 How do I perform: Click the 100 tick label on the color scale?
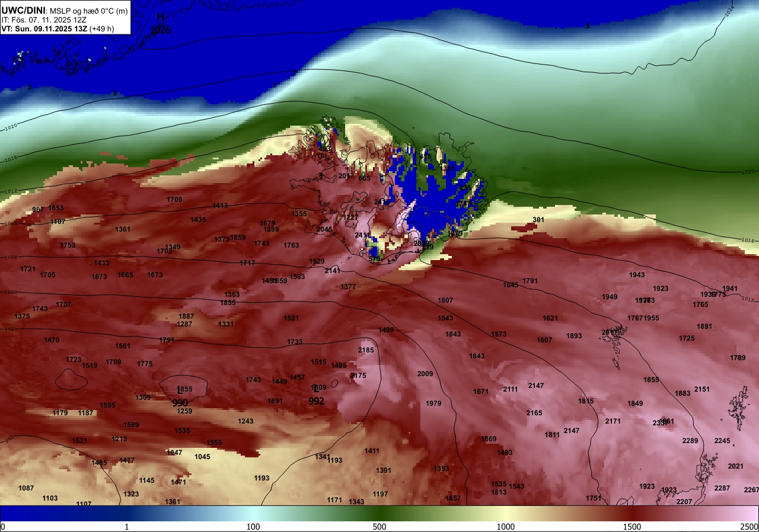(253, 527)
